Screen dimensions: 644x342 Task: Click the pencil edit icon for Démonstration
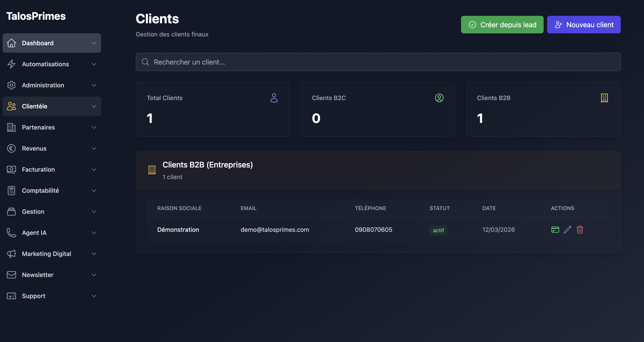click(568, 230)
